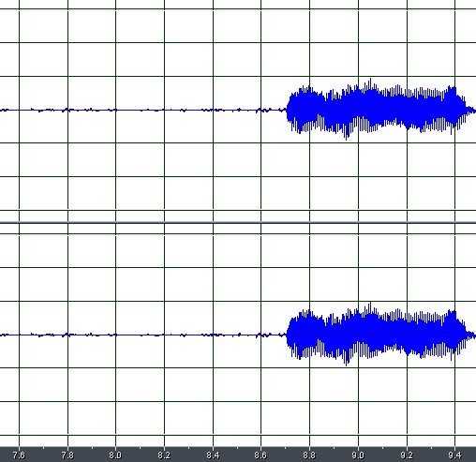The image size is (476, 462).
Task: Click the lower channel's loud waveform burst
Action: click(381, 335)
